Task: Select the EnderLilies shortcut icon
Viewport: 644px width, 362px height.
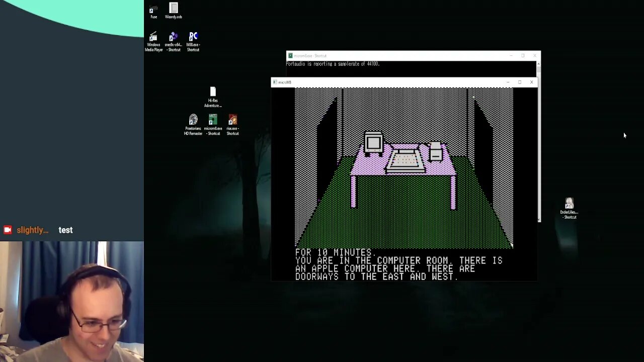Action: pyautogui.click(x=569, y=208)
